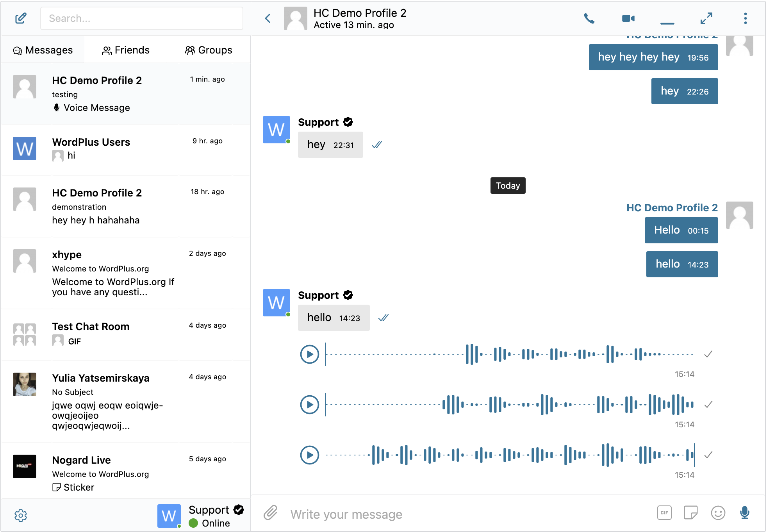767x532 pixels.
Task: Open the emoji picker
Action: point(718,513)
